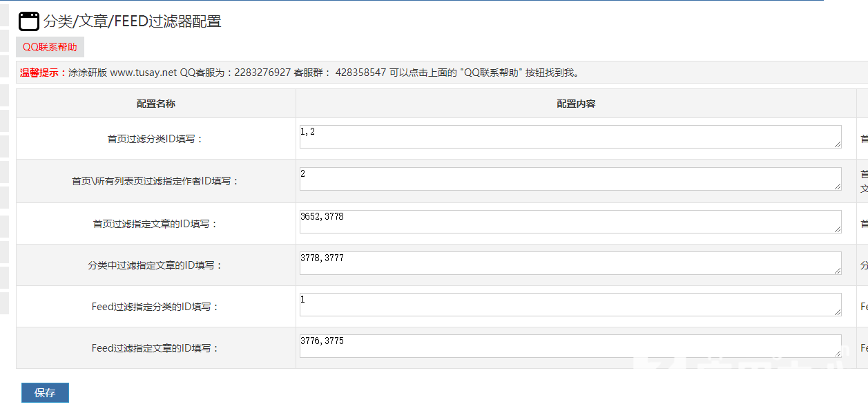Click resize grip of the author ID textarea
The width and height of the screenshot is (868, 420).
(838, 187)
